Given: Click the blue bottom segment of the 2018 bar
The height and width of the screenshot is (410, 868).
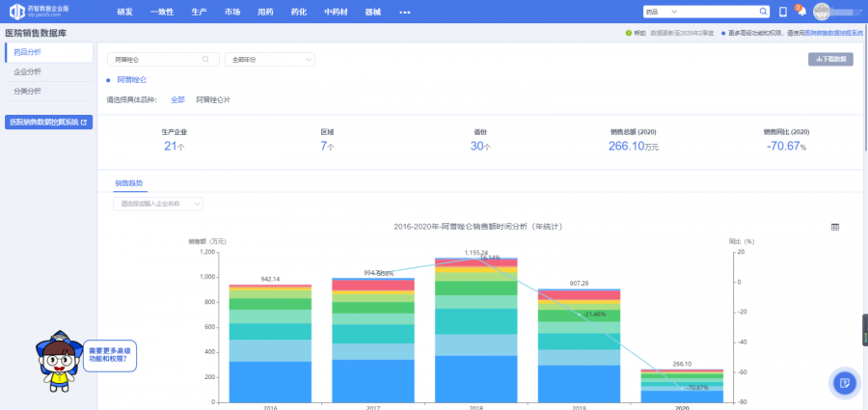Looking at the screenshot, I should [476, 378].
